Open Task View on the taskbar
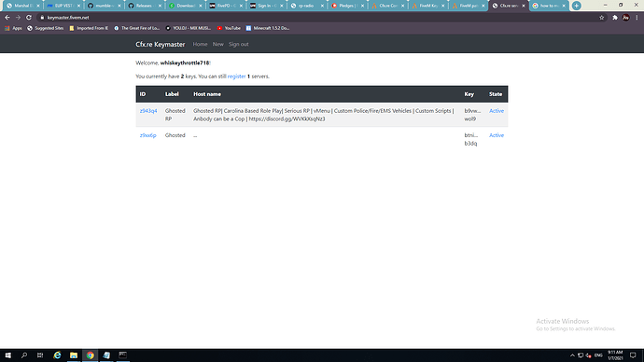 coord(40,355)
